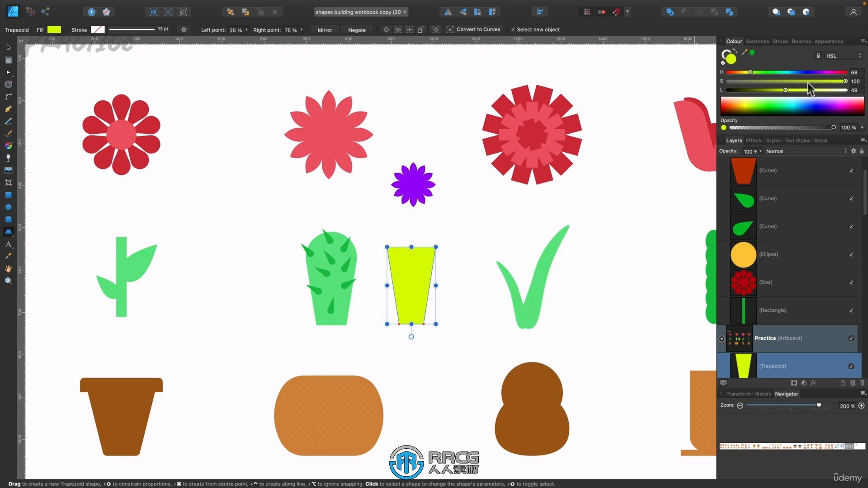Open the Left point percentage dropdown
Image resolution: width=868 pixels, height=488 pixels.
(x=246, y=30)
